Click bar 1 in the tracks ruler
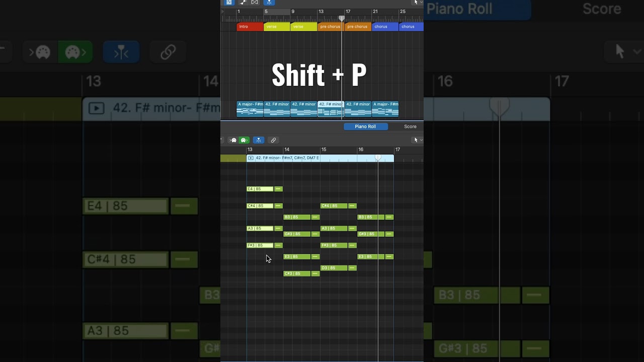The height and width of the screenshot is (362, 644). pyautogui.click(x=238, y=12)
